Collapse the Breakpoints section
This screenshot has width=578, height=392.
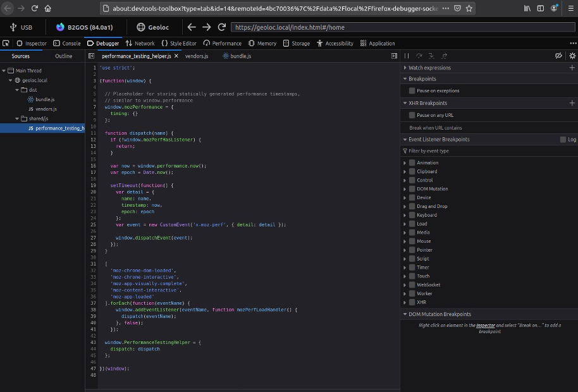pos(405,79)
